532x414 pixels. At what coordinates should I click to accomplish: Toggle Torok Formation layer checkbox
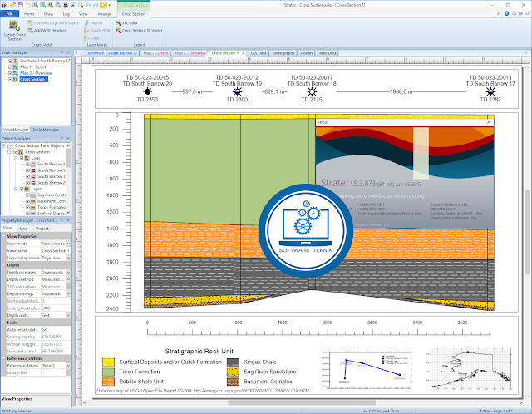[x=27, y=207]
